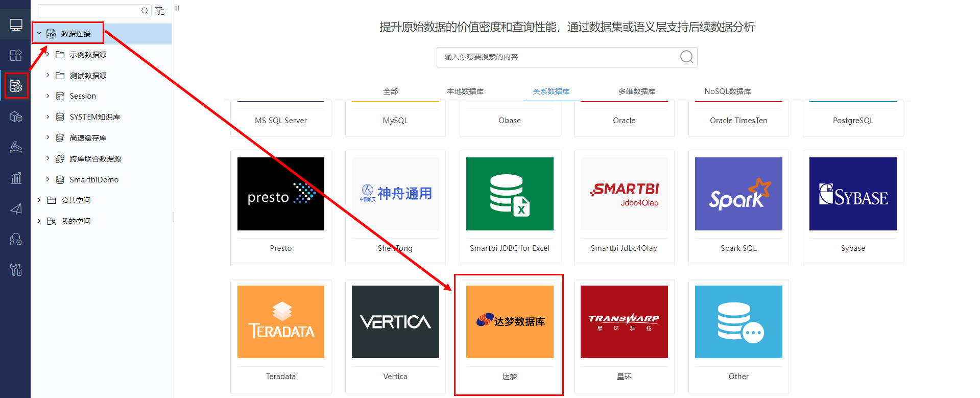The image size is (980, 398).
Task: Select 示例数据源 tree item
Action: pyautogui.click(x=88, y=55)
